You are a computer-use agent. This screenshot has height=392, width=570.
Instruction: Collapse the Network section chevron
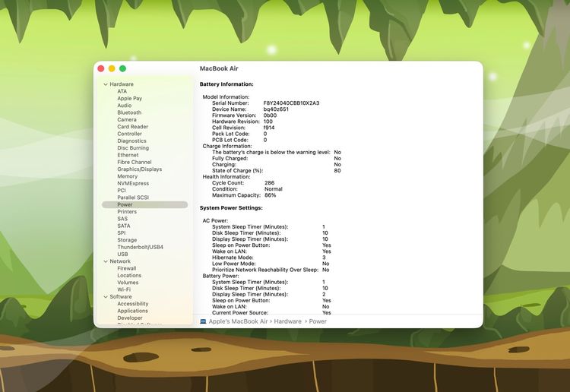click(x=105, y=261)
